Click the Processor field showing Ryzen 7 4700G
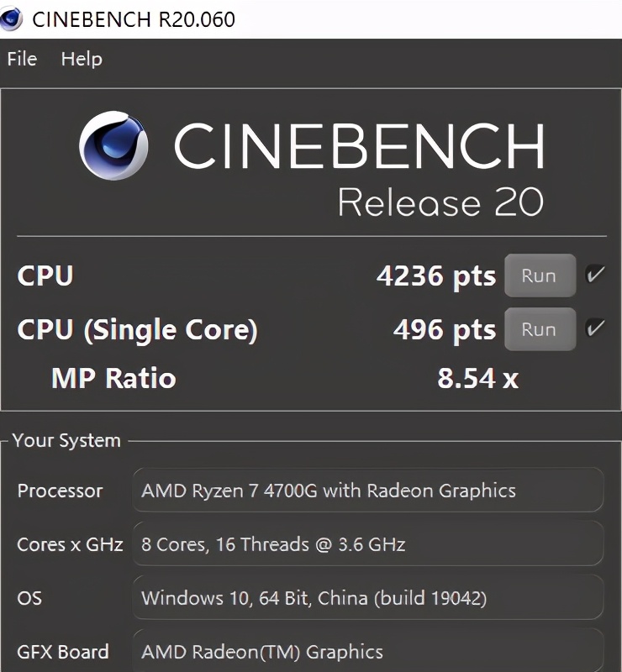This screenshot has height=672, width=622. pos(367,491)
